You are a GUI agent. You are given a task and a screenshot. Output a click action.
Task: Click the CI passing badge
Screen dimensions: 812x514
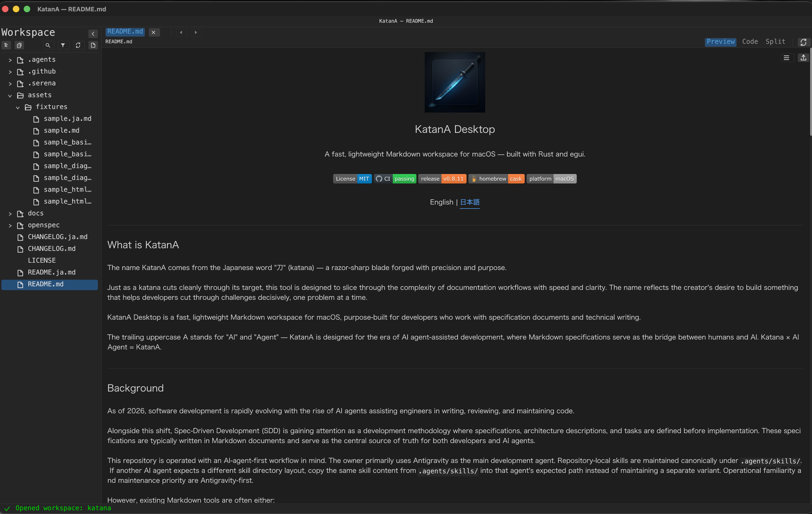[395, 179]
